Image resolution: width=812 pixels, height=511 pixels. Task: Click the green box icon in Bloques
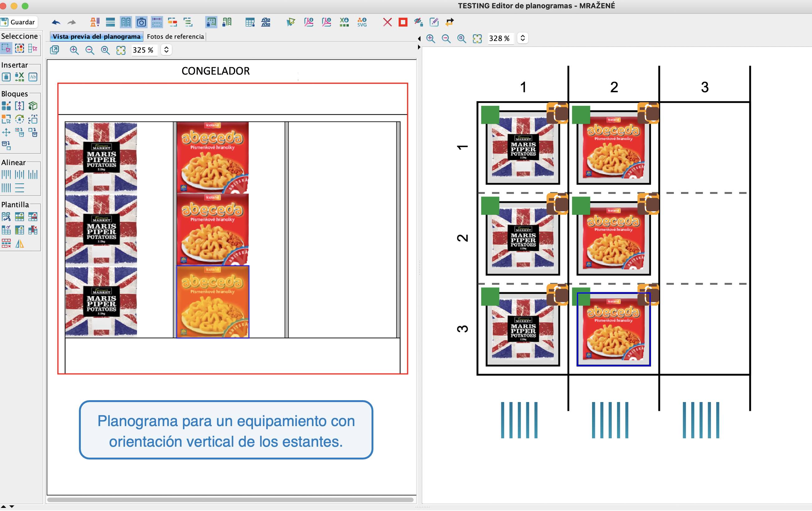(33, 106)
